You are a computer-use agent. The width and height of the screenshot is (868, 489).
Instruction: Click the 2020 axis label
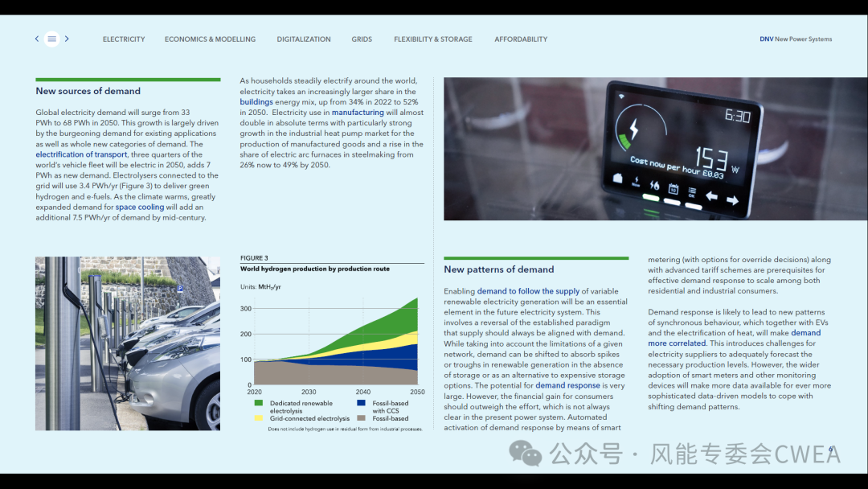coord(254,392)
